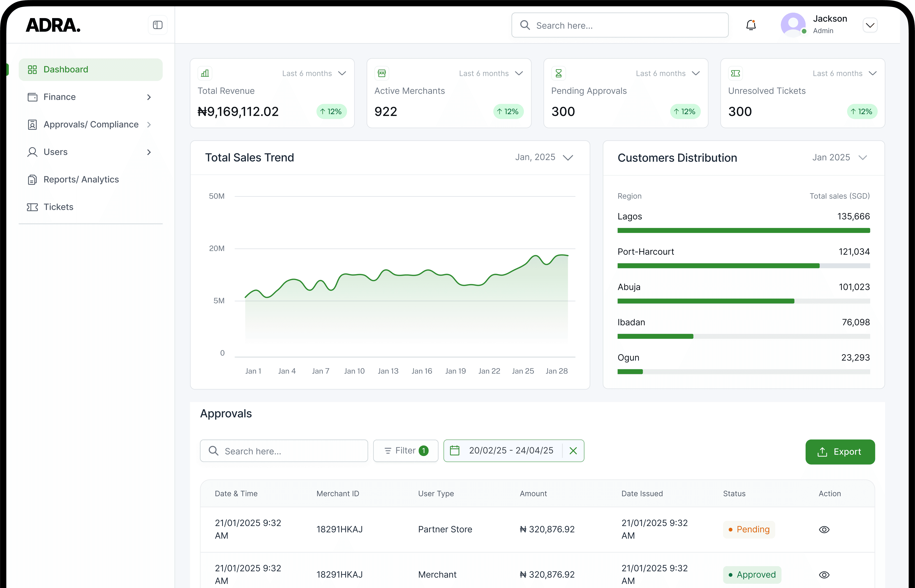This screenshot has height=588, width=915.
Task: Click the Date Issued column header
Action: point(642,494)
